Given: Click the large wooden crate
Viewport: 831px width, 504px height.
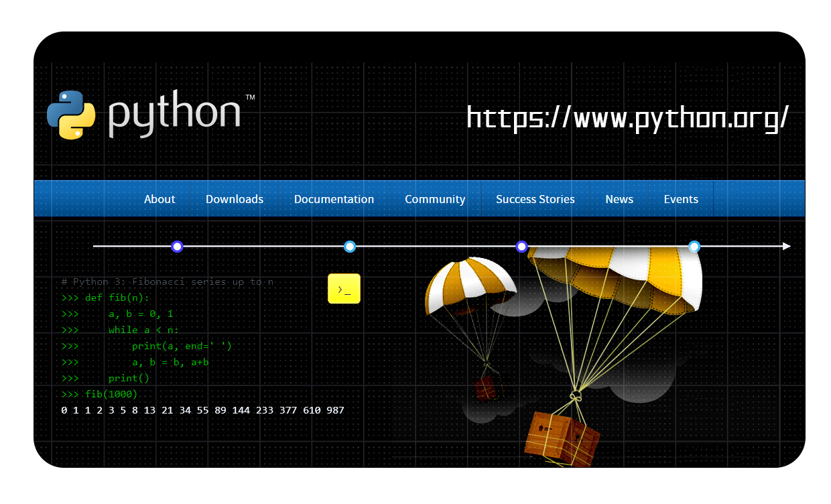Looking at the screenshot, I should click(563, 438).
